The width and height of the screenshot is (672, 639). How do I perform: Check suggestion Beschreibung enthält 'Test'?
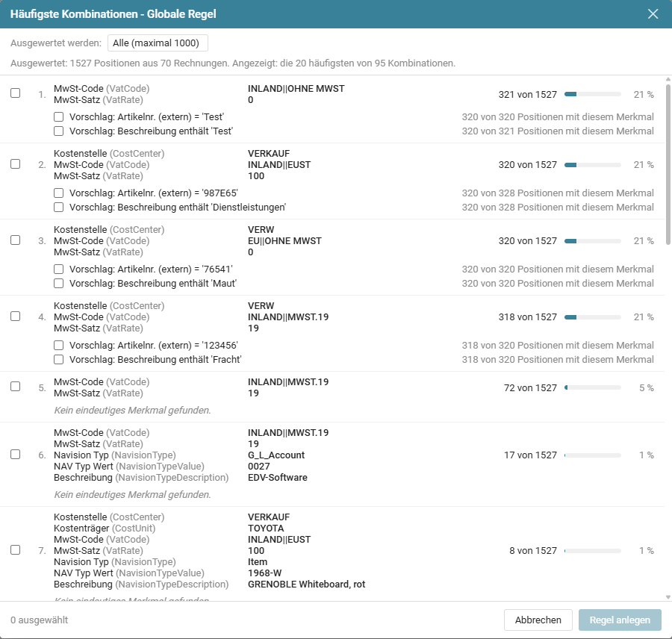(x=59, y=131)
